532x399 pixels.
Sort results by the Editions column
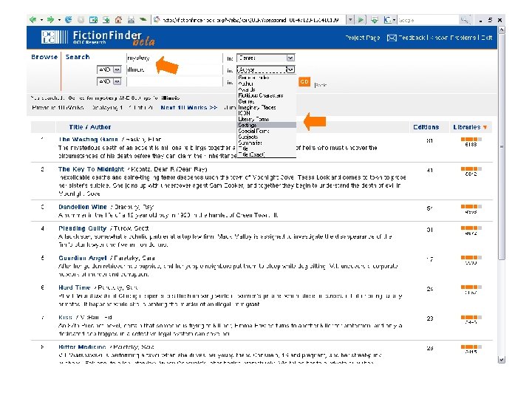pos(426,127)
